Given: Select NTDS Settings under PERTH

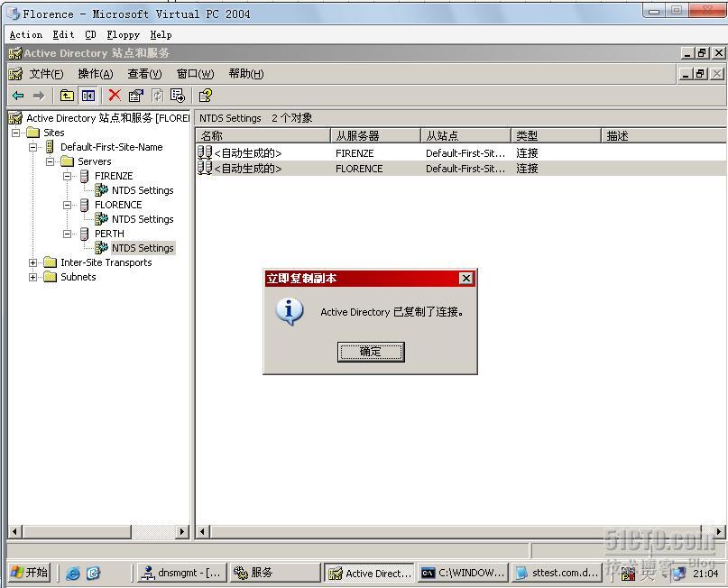Looking at the screenshot, I should [143, 248].
